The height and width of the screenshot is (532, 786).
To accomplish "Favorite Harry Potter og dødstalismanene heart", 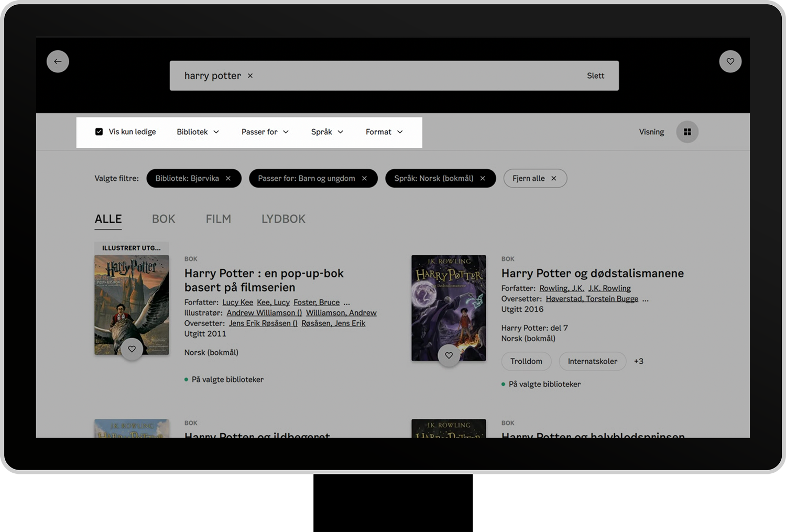I will pos(449,355).
